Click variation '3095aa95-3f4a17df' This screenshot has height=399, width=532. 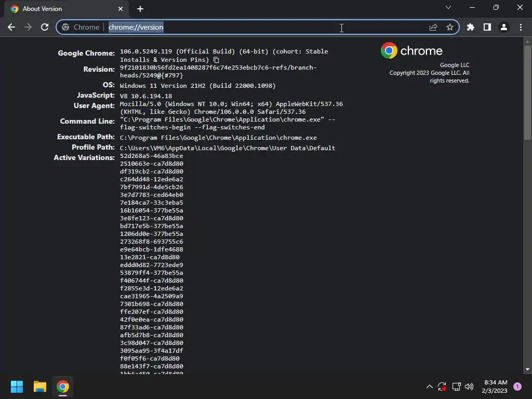pyautogui.click(x=151, y=351)
